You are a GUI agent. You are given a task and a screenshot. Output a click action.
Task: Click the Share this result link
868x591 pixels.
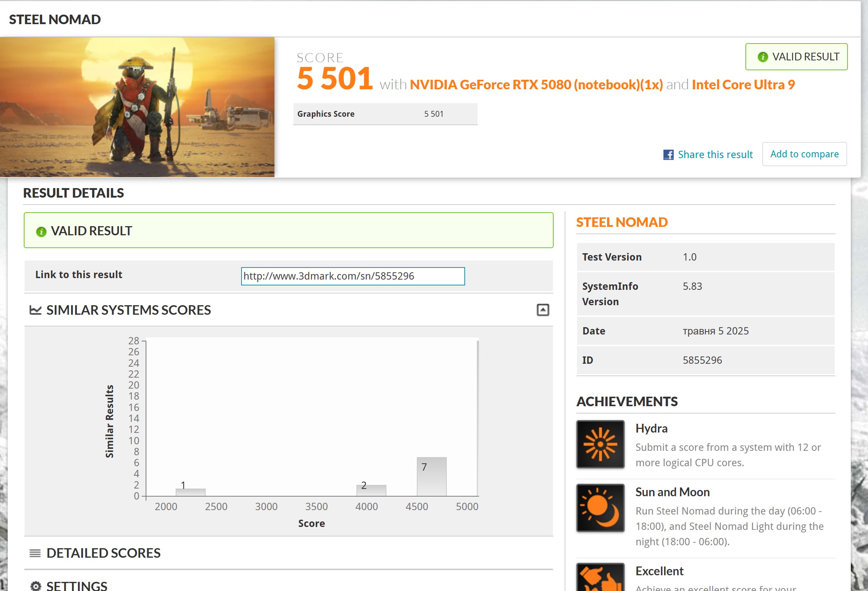715,155
